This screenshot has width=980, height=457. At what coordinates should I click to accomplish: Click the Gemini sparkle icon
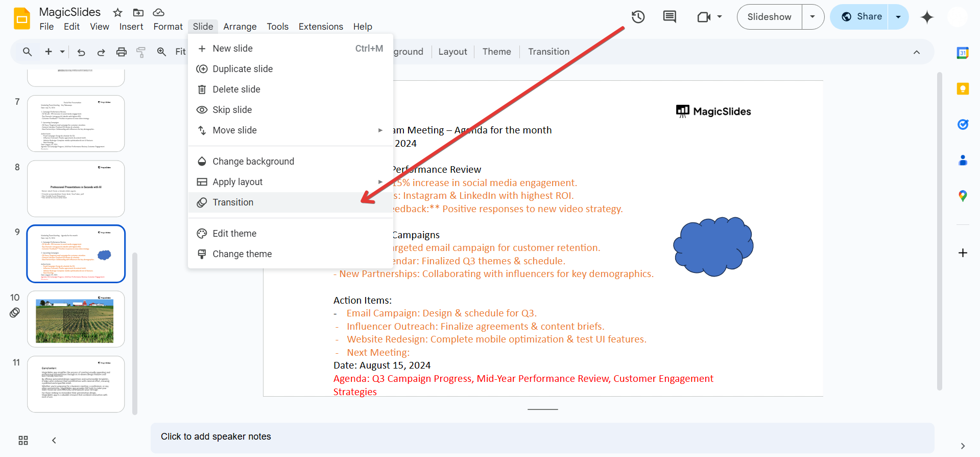[x=927, y=17]
